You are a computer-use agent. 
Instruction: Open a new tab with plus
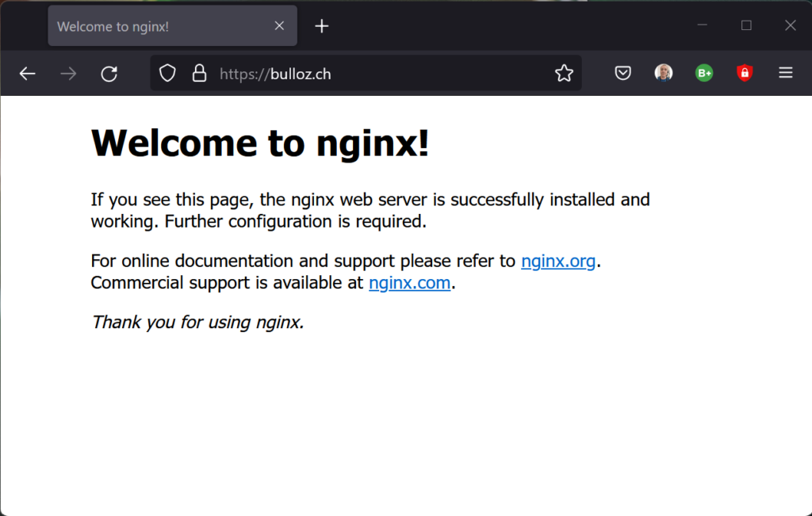click(x=322, y=26)
